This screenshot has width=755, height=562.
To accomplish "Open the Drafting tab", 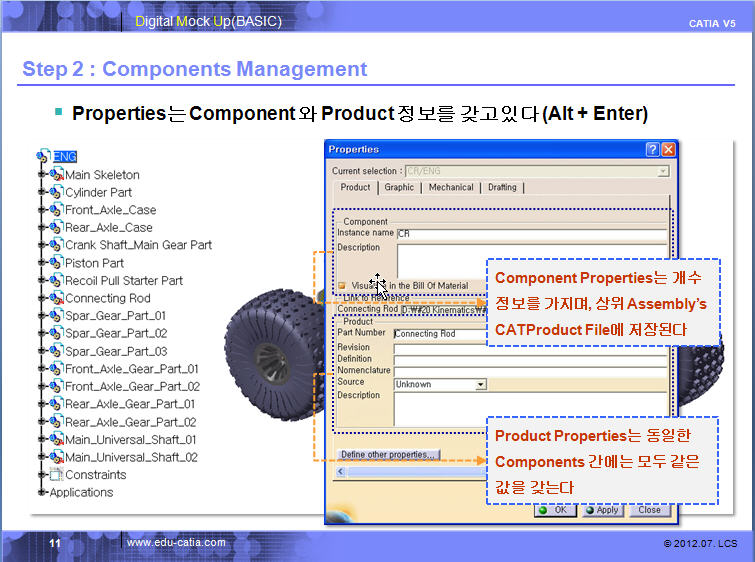I will pos(502,187).
